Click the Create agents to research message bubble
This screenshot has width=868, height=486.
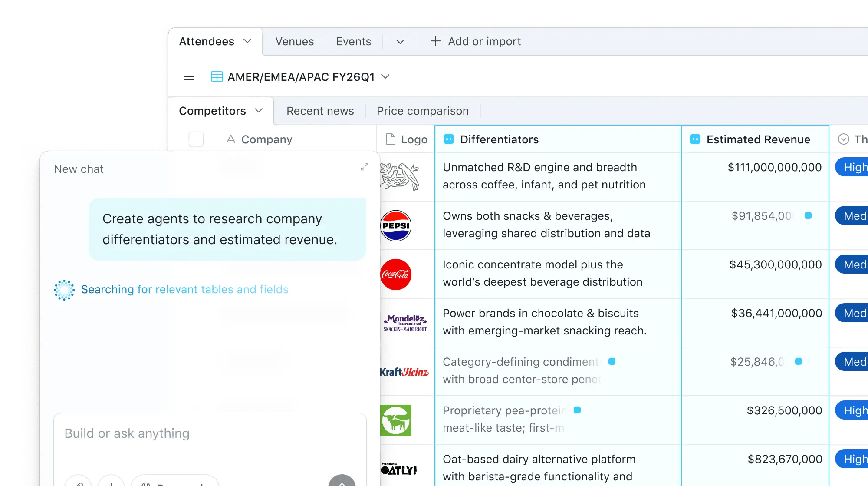227,229
